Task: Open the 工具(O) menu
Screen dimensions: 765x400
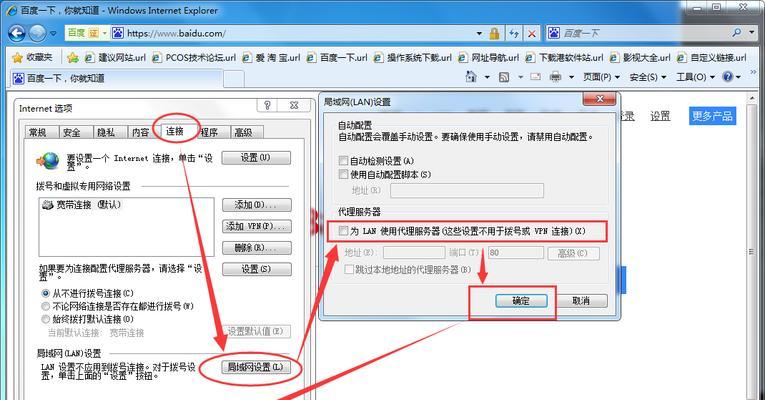Action: (695, 77)
